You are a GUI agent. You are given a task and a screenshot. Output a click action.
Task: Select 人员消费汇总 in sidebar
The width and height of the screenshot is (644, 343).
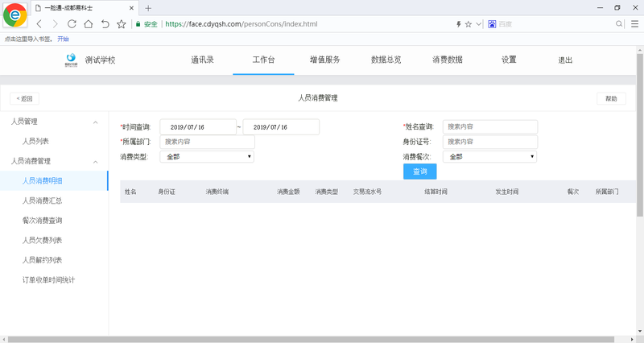(x=43, y=200)
